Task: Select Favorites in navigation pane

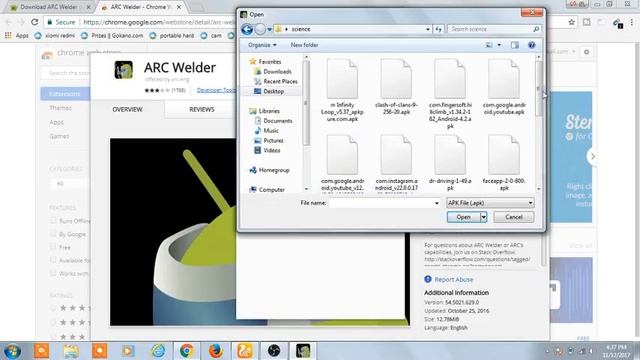Action: pyautogui.click(x=265, y=62)
